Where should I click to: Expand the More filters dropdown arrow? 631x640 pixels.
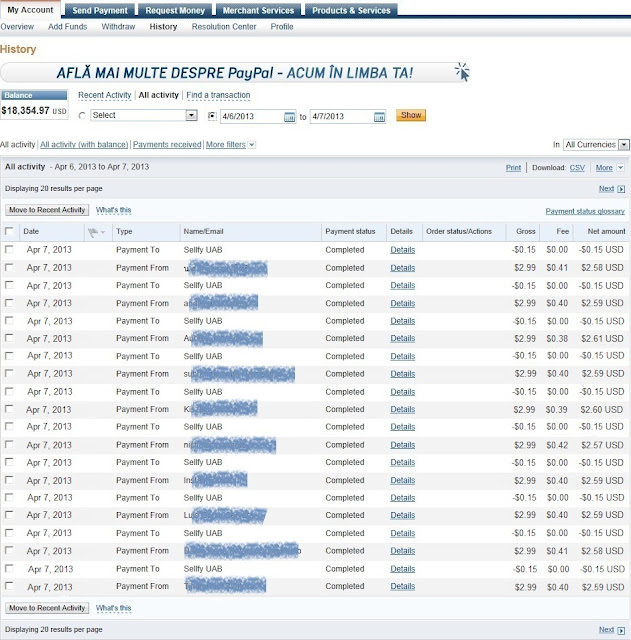click(252, 144)
